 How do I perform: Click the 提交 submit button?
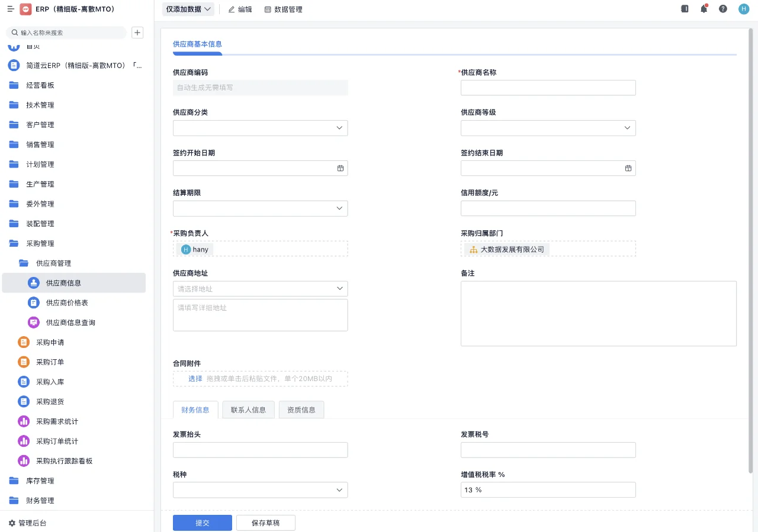coord(202,523)
